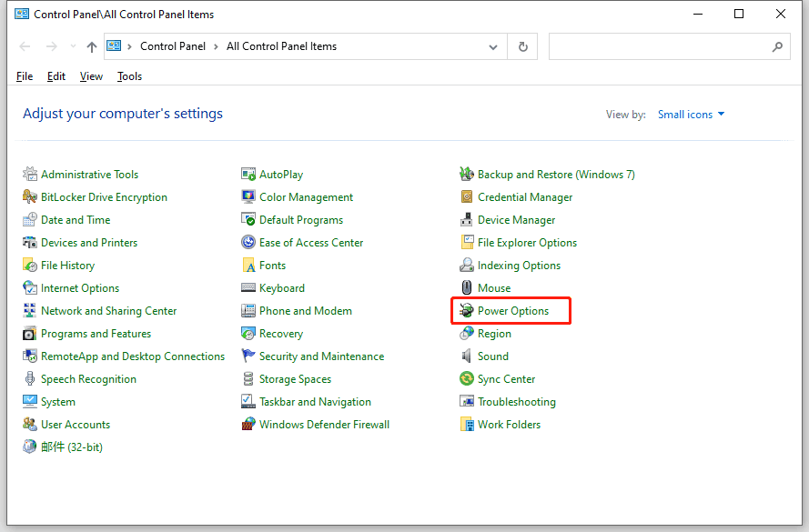809x532 pixels.
Task: Click the Color Management monitor icon
Action: [248, 197]
